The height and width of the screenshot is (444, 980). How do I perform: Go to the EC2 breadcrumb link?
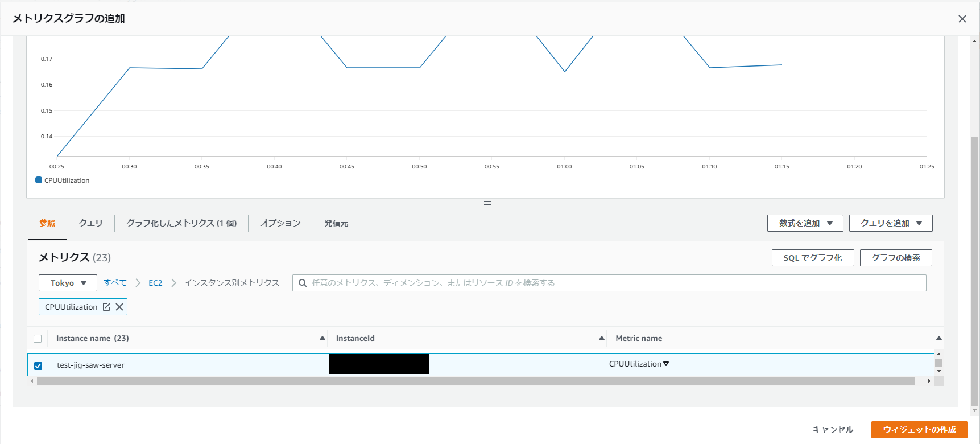point(155,283)
